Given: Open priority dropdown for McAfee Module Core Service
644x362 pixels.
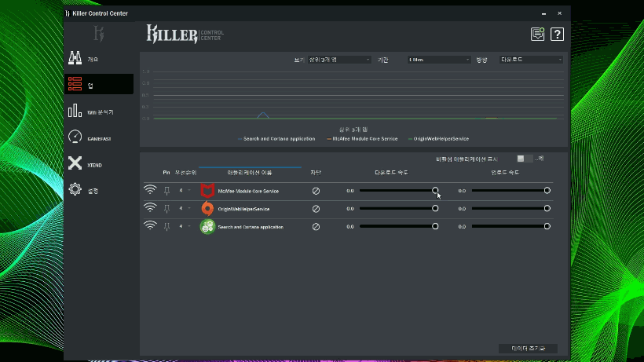Looking at the screenshot, I should [x=185, y=191].
